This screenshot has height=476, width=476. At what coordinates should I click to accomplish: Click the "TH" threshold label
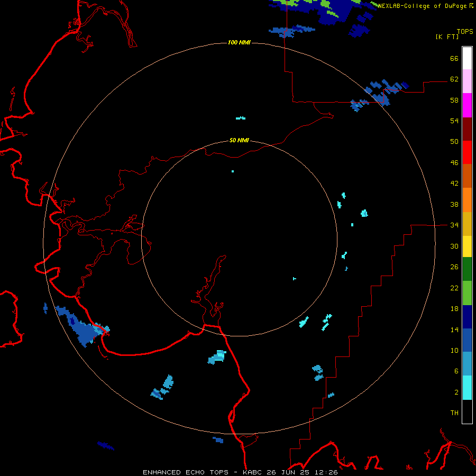click(454, 413)
